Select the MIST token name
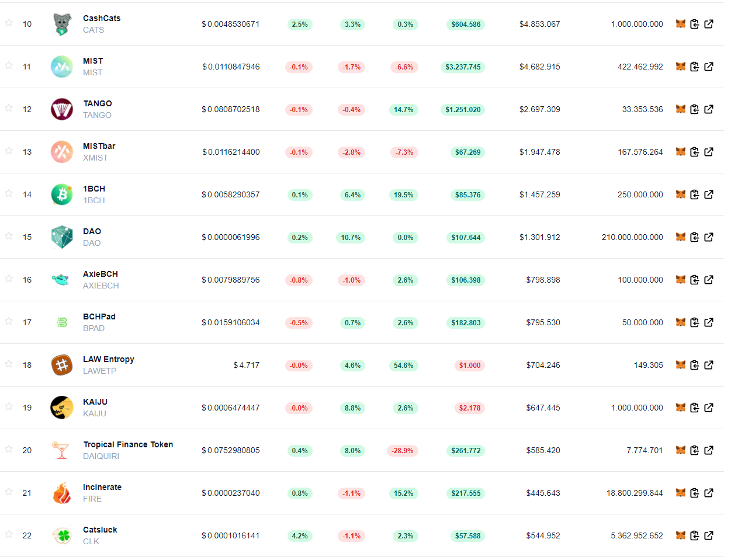The image size is (731, 560). (93, 61)
